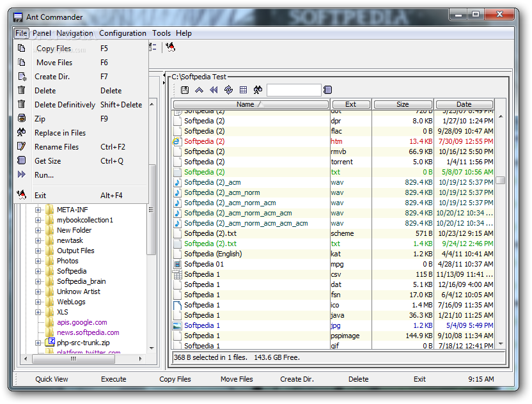Click the file list vertical scrollbar thumb
This screenshot has width=532, height=404.
[501, 180]
